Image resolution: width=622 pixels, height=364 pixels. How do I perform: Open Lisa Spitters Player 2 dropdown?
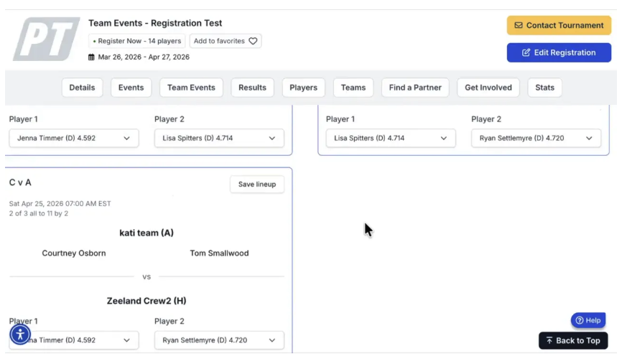tap(219, 138)
